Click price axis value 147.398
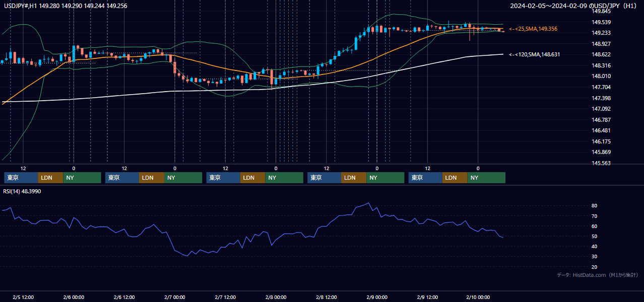644x302 pixels. click(x=601, y=98)
